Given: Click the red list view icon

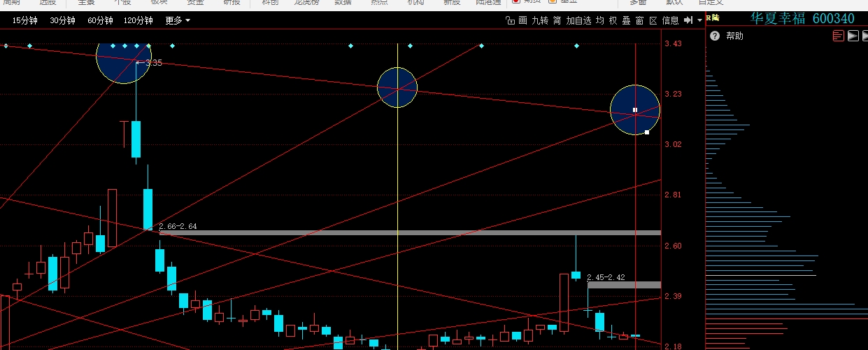Looking at the screenshot, I should point(839,36).
